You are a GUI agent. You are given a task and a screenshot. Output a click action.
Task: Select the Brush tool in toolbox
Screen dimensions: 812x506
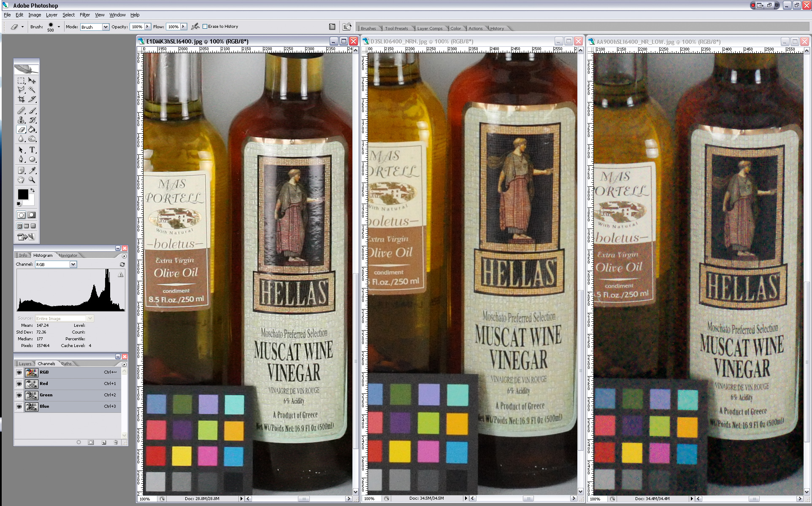coord(32,111)
